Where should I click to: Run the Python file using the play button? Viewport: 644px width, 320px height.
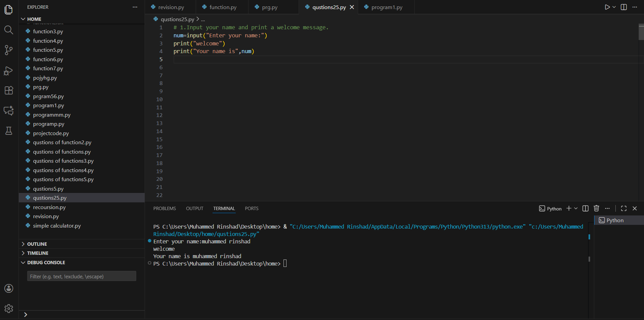click(x=607, y=7)
